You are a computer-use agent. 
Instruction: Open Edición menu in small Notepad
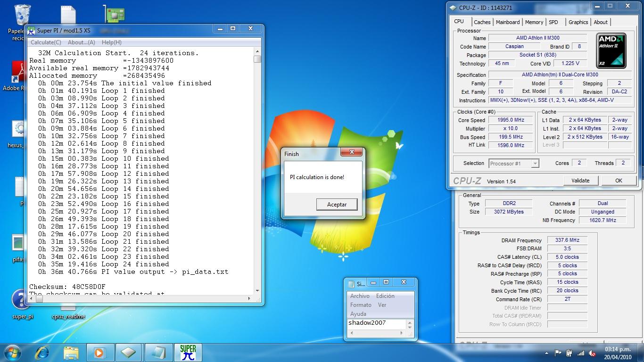(385, 296)
